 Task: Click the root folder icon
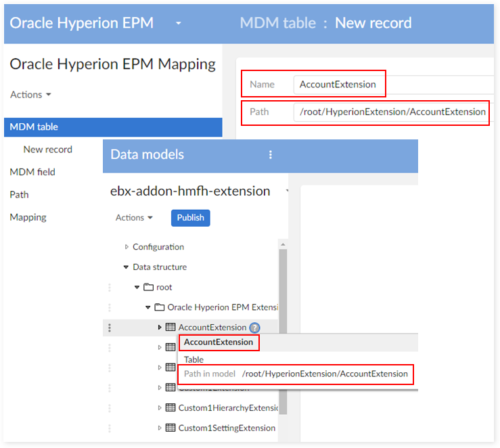pyautogui.click(x=148, y=287)
